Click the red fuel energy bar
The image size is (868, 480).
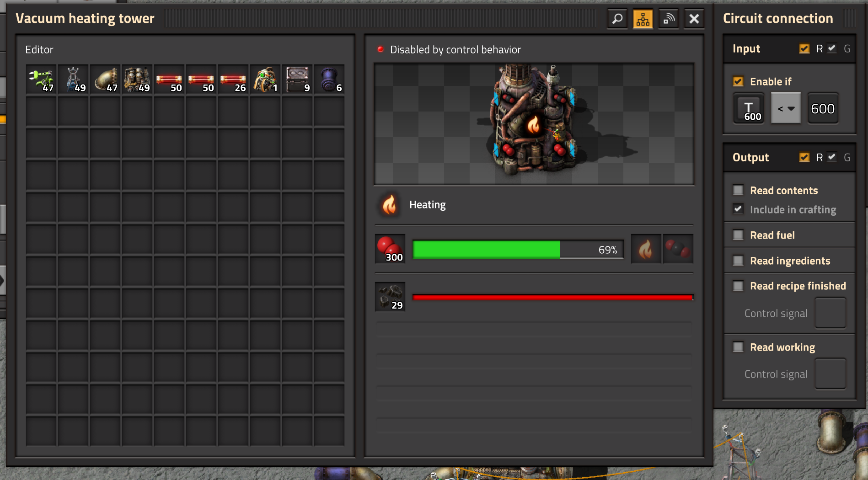click(x=553, y=298)
